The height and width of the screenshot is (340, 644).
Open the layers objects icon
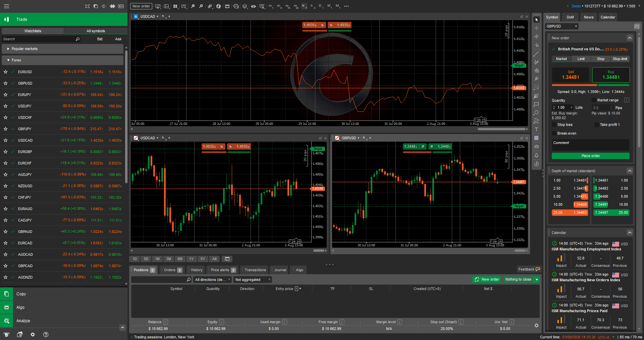245,6
